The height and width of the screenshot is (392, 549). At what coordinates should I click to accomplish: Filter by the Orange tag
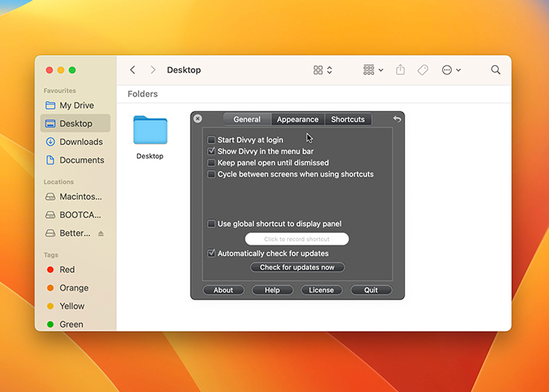(x=75, y=288)
